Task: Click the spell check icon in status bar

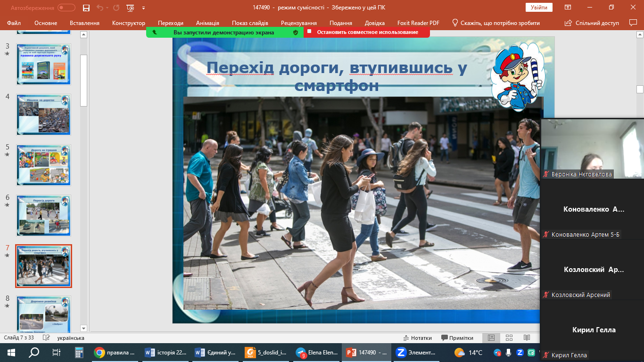Action: pos(46,338)
